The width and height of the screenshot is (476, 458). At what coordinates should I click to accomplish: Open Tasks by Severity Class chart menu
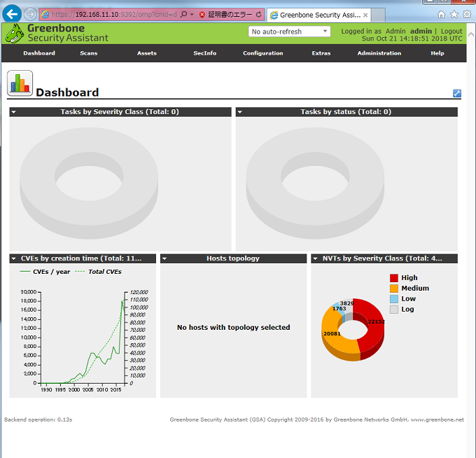click(x=14, y=112)
